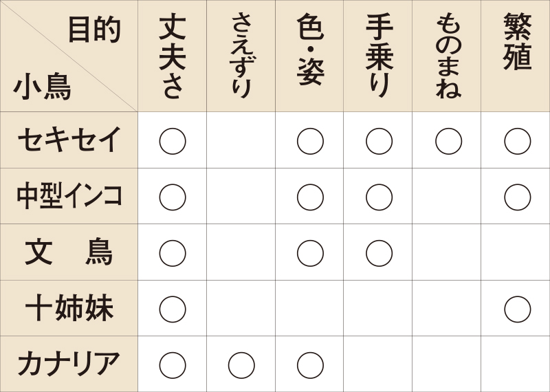Select the カナリア circle under さえずり

pos(241,365)
